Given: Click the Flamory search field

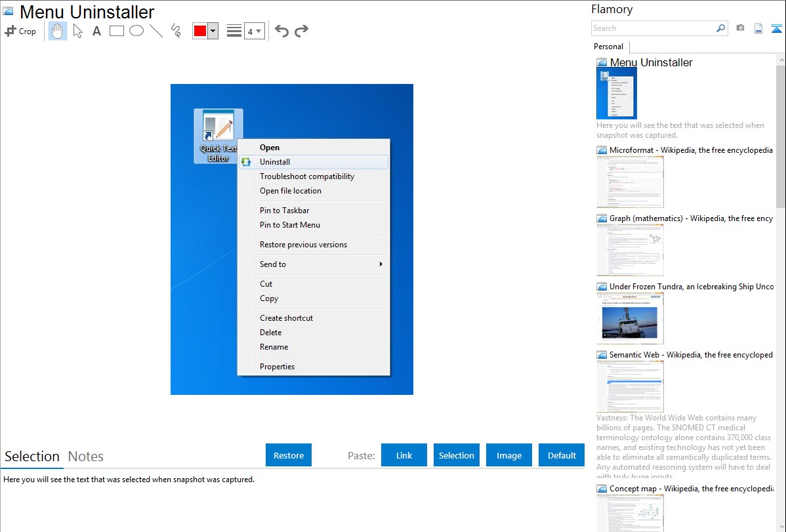Looking at the screenshot, I should 653,28.
